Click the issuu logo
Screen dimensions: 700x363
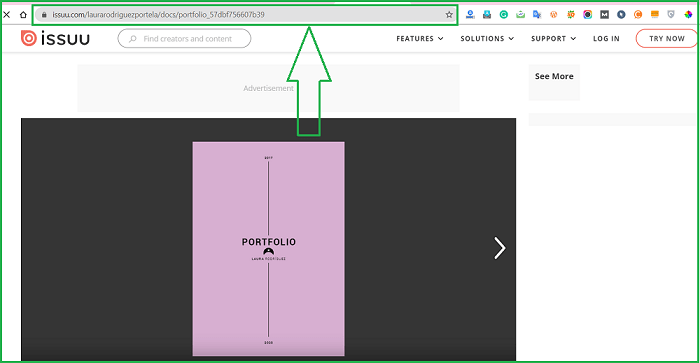point(55,38)
